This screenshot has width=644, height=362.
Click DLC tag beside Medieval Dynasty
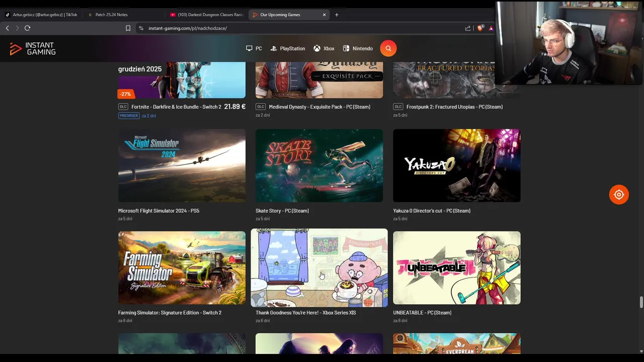[x=261, y=107]
